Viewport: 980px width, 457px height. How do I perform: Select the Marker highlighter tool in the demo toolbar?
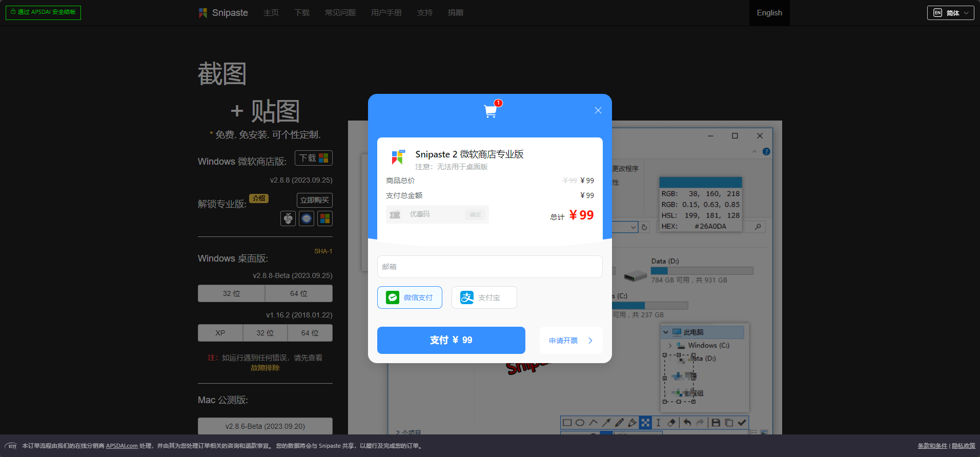click(x=632, y=423)
